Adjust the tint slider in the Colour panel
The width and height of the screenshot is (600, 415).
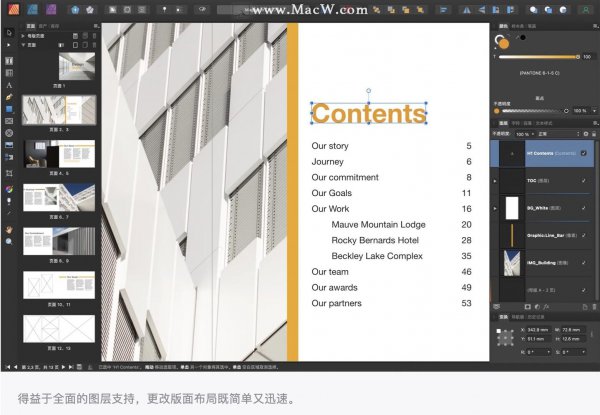coord(539,57)
